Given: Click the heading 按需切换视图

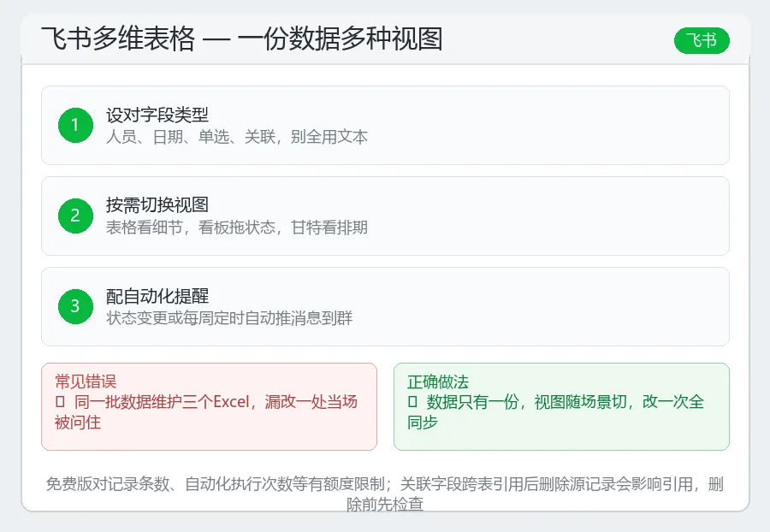Looking at the screenshot, I should coord(157,205).
